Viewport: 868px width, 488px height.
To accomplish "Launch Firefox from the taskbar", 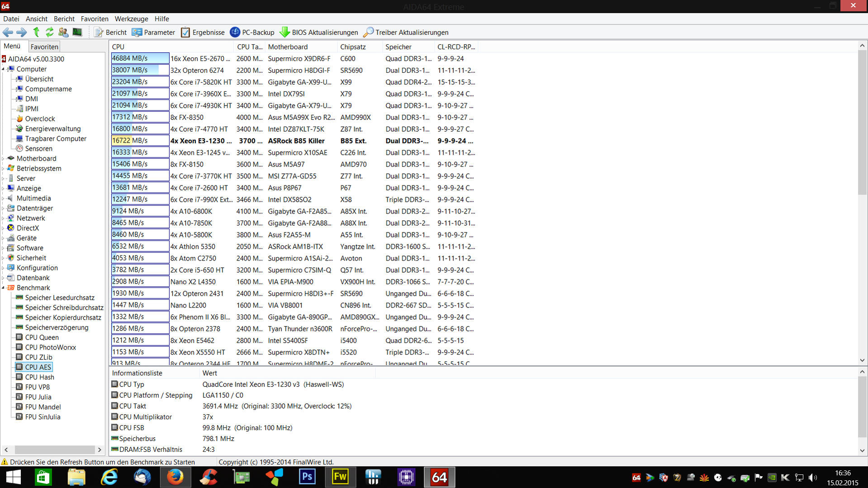I will tap(175, 477).
